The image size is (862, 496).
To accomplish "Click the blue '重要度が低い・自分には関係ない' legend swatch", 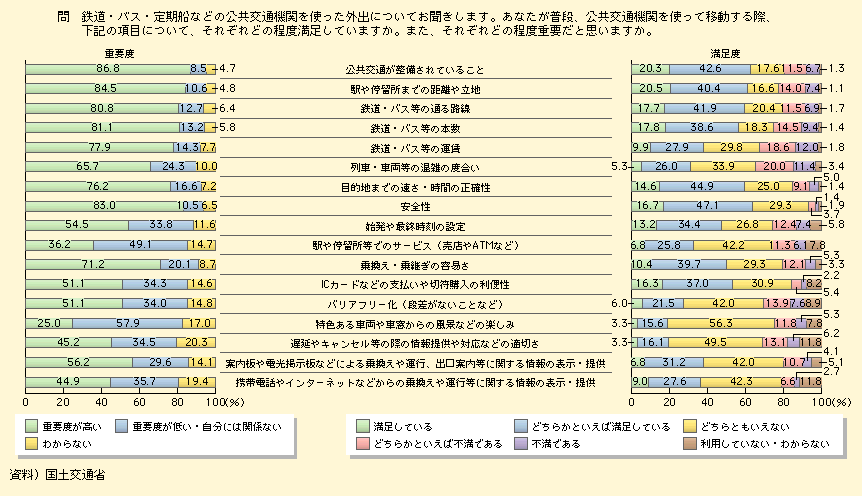I will (x=122, y=426).
